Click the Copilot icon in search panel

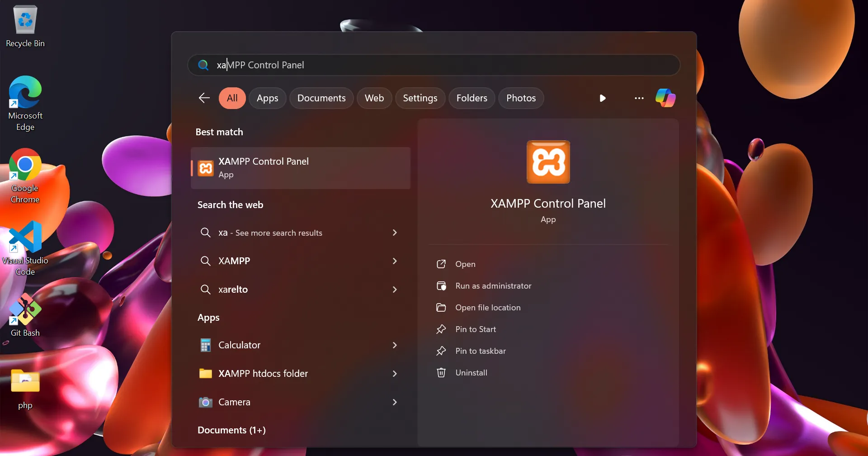(x=665, y=98)
